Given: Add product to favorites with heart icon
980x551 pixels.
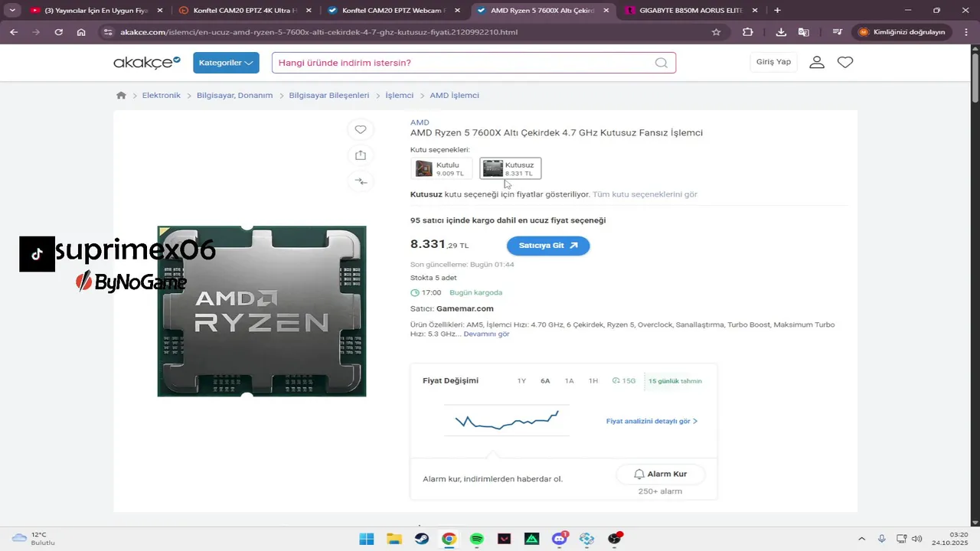Looking at the screenshot, I should [361, 129].
